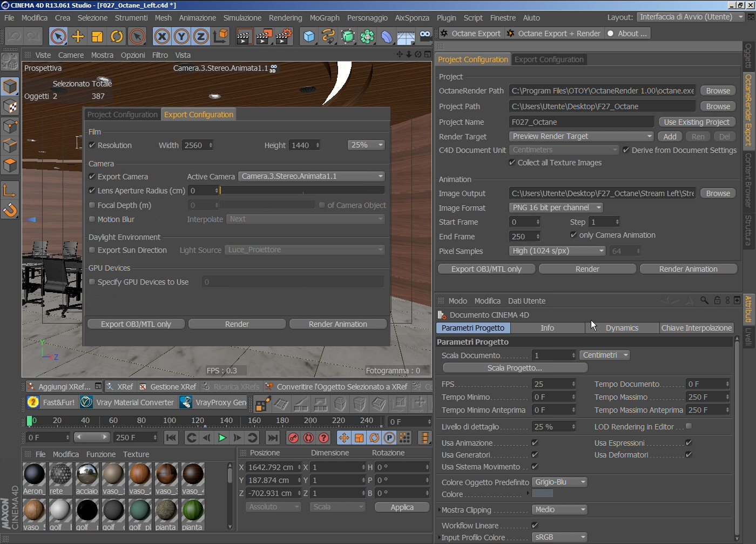Click Use Existing Project button
756x544 pixels.
click(x=697, y=122)
